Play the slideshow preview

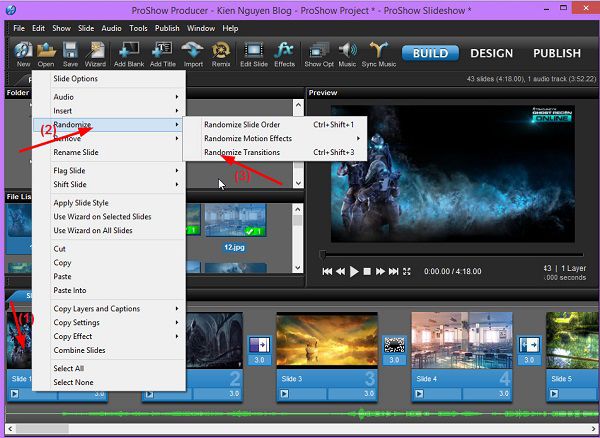(x=354, y=272)
